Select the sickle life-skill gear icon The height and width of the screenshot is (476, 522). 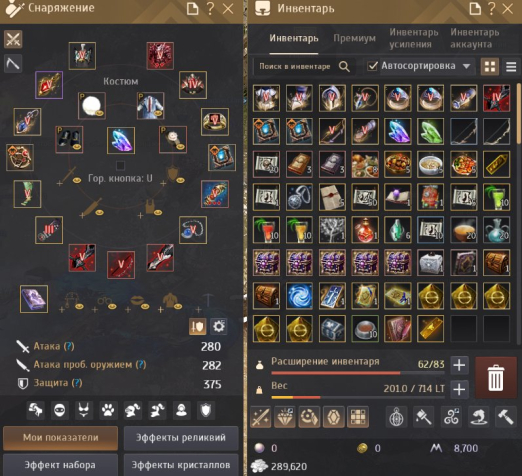click(13, 63)
